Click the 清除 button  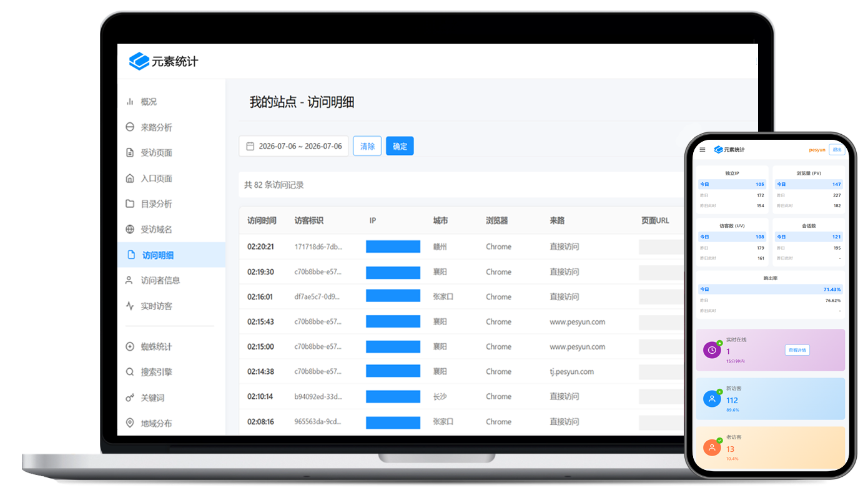pyautogui.click(x=367, y=146)
